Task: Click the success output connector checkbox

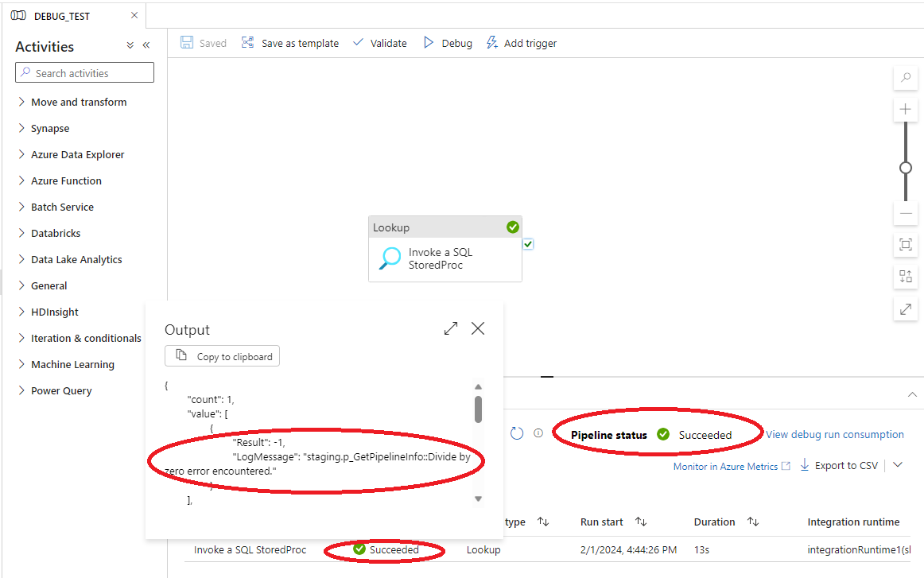Action: 528,244
